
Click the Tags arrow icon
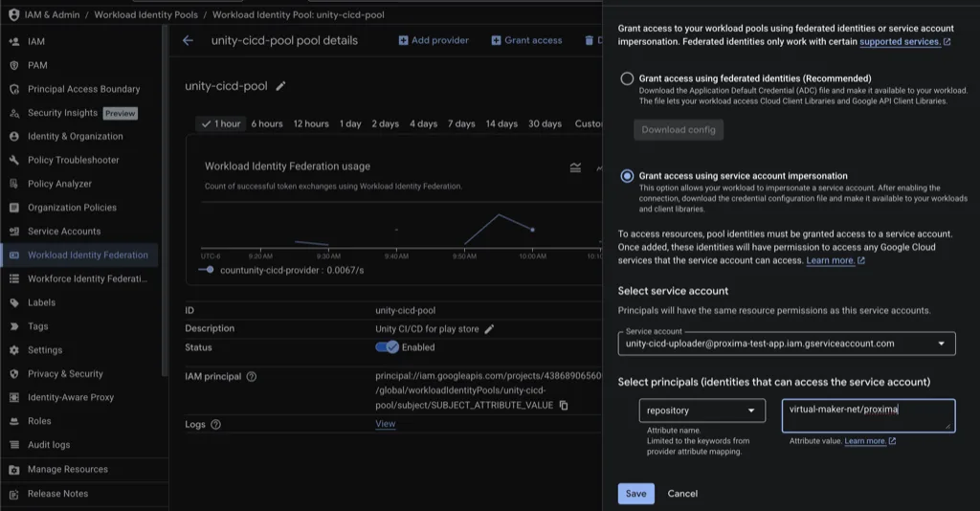click(x=13, y=326)
